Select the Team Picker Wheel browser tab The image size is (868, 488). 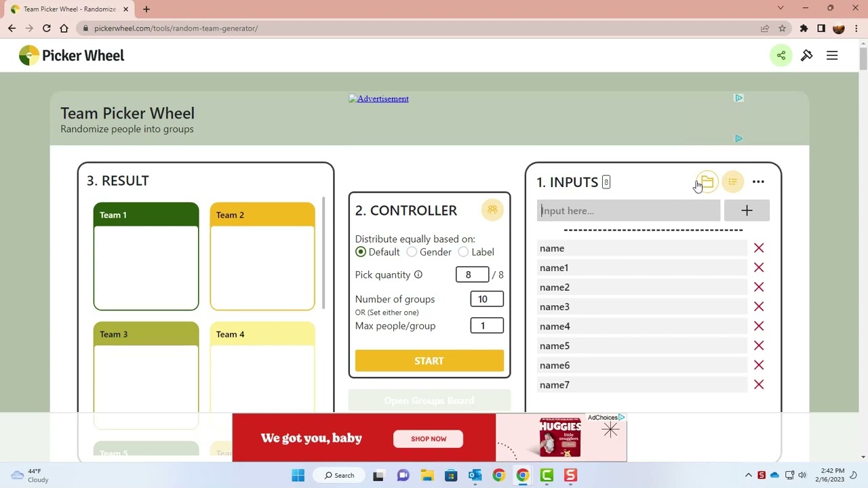pos(70,9)
